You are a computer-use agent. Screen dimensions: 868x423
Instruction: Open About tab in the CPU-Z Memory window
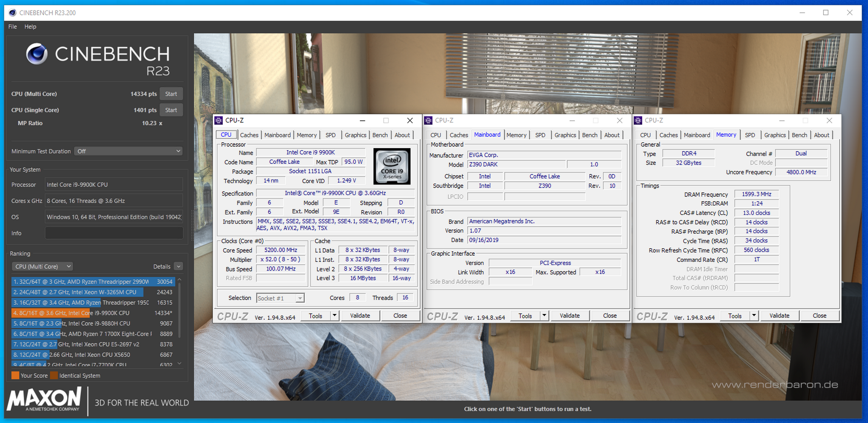pos(821,135)
